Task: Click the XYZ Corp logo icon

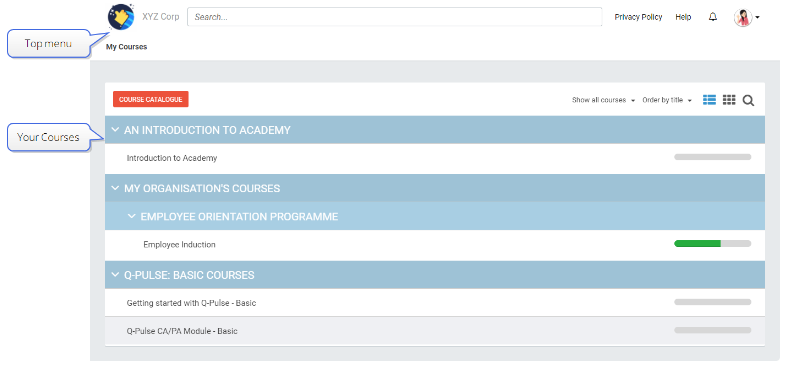Action: tap(121, 17)
